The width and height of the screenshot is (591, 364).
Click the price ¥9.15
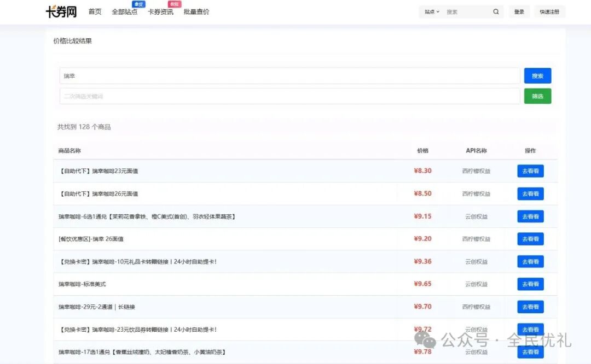point(422,216)
